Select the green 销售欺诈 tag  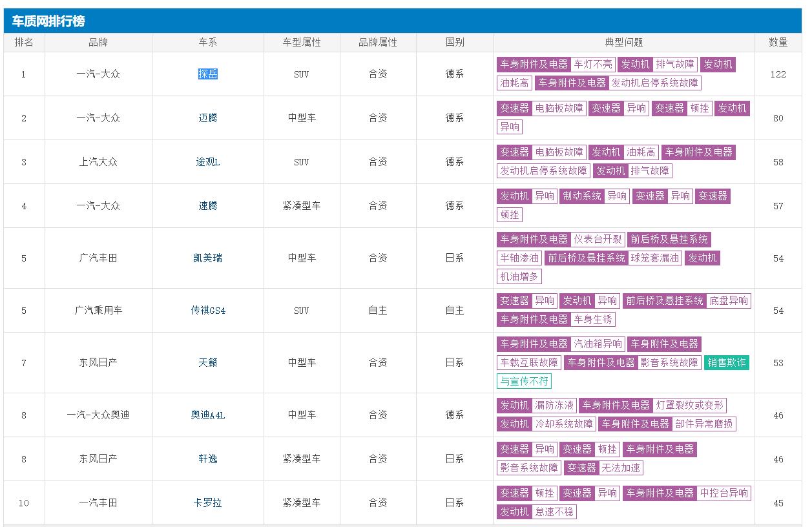click(727, 363)
